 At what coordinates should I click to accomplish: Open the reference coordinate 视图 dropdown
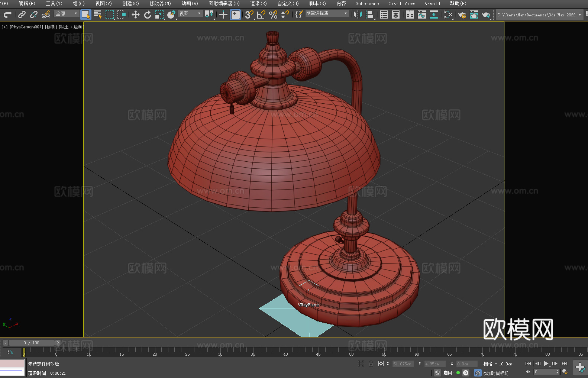pos(190,13)
